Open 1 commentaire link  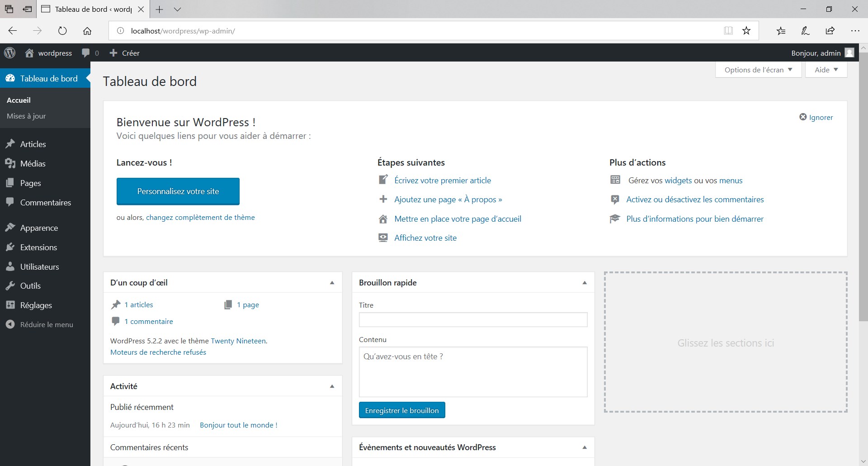[149, 321]
